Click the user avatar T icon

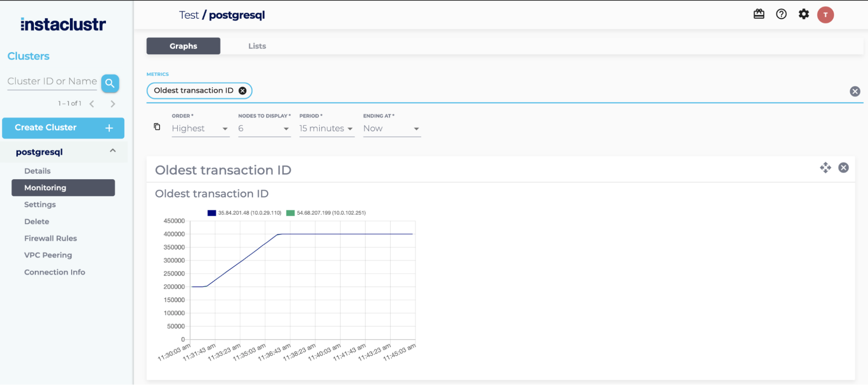point(825,15)
